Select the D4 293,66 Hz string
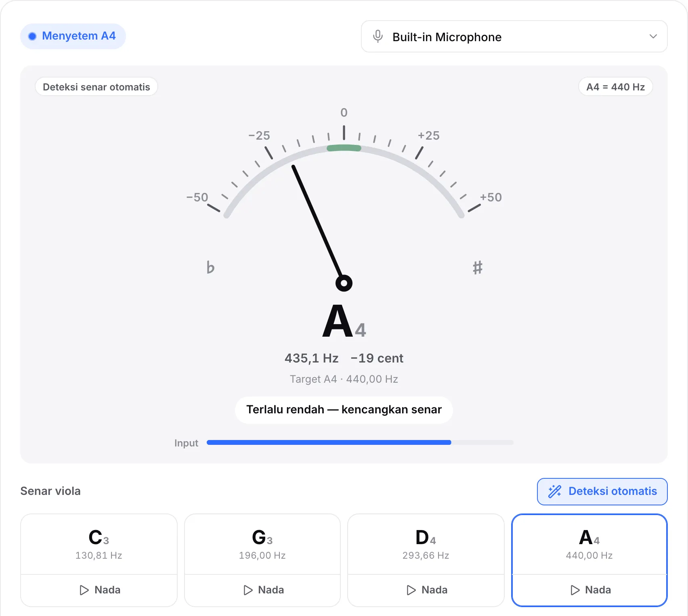 click(426, 544)
